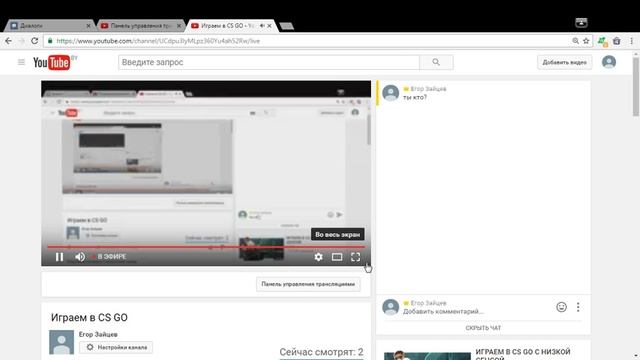The width and height of the screenshot is (640, 360).
Task: Open the suggested video thumbnail below chat
Action: click(427, 356)
